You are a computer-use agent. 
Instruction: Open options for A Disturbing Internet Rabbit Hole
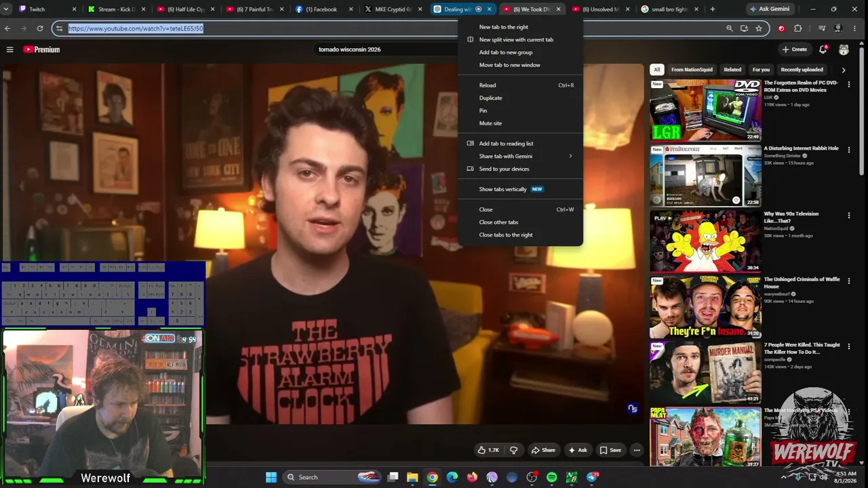coord(848,149)
